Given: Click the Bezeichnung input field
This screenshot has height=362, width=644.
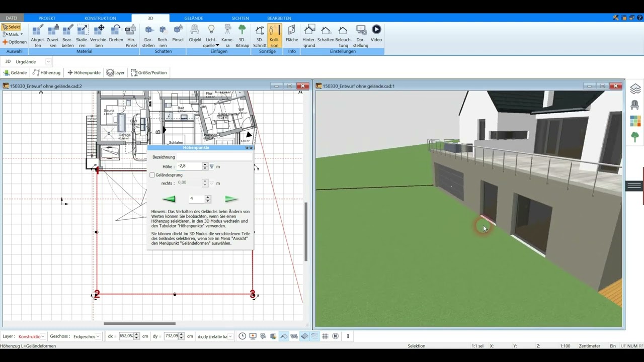Looking at the screenshot, I should point(214,157).
